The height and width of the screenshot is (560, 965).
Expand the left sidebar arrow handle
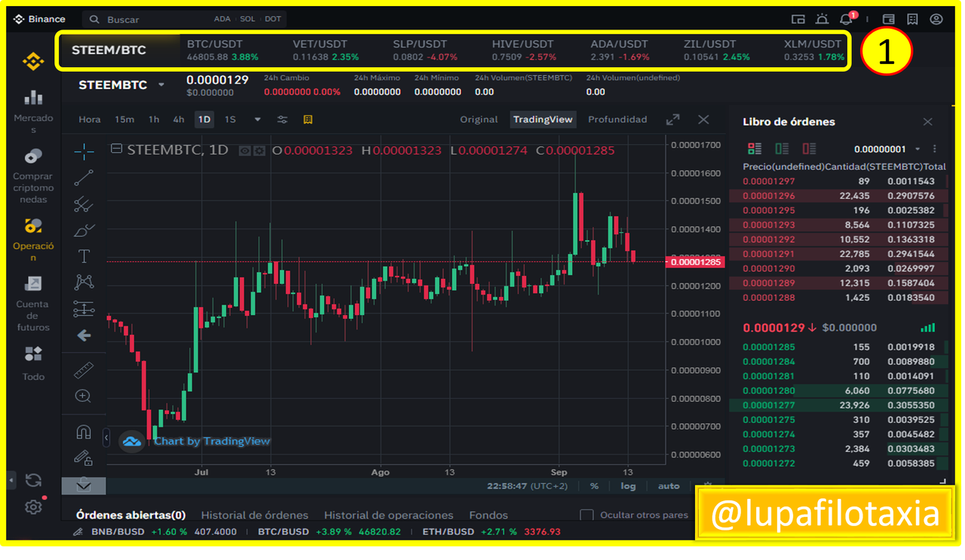click(x=11, y=479)
